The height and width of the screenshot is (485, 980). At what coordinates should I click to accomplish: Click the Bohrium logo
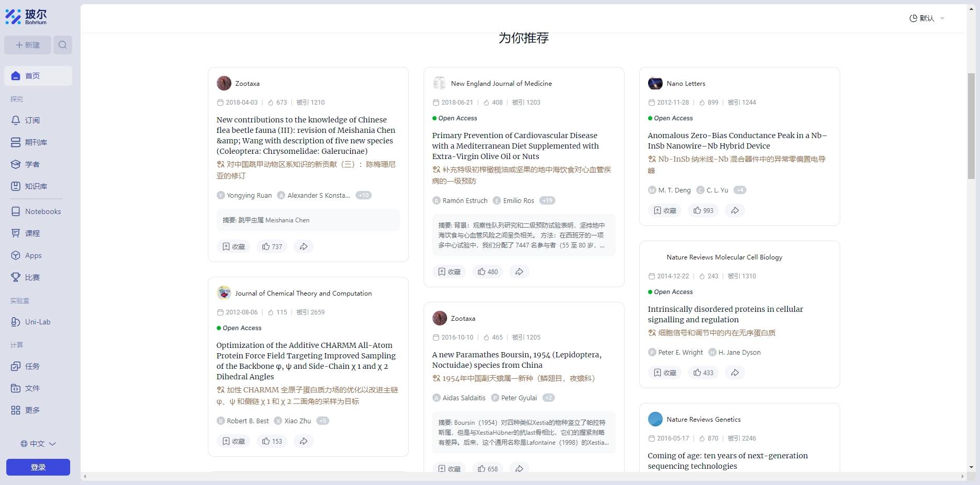[26, 17]
